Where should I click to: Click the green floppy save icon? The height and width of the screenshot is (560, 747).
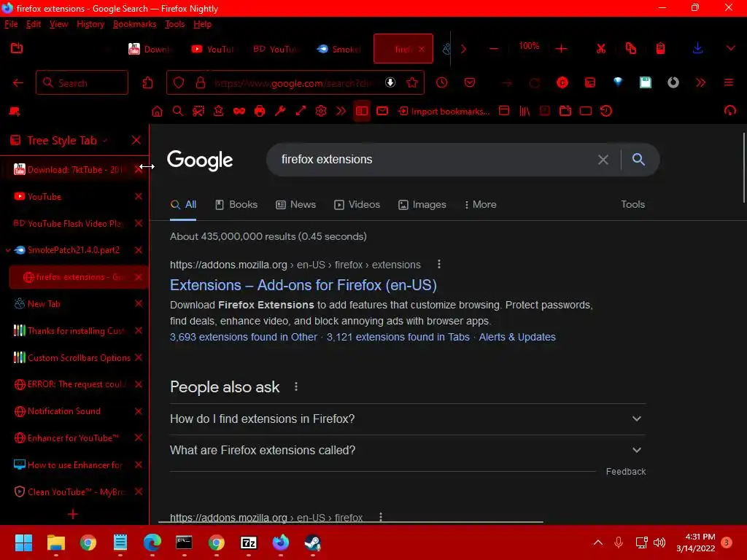(645, 82)
